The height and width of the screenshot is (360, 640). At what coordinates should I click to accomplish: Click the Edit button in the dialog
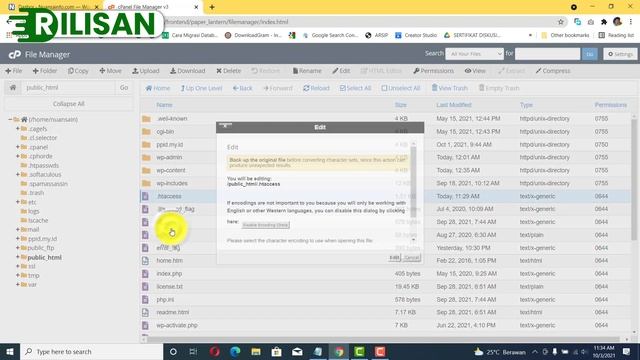point(394,258)
